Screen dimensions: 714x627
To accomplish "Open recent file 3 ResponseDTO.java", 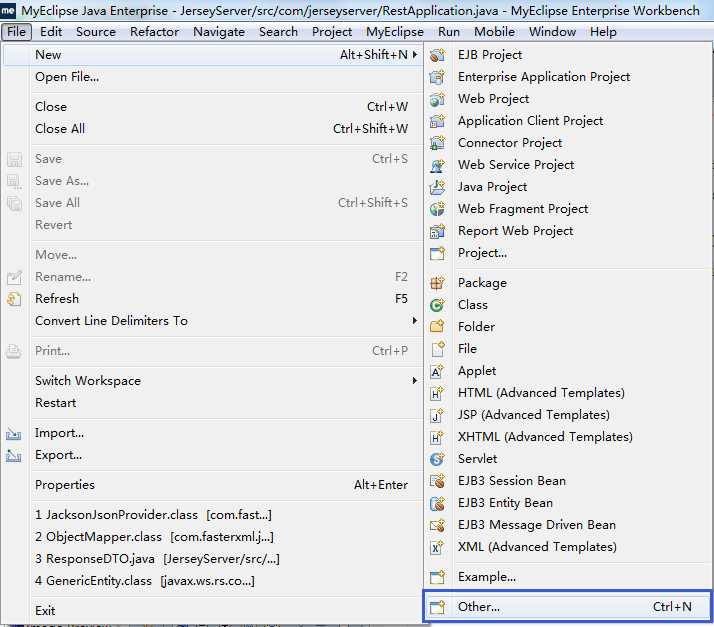I will 214,559.
